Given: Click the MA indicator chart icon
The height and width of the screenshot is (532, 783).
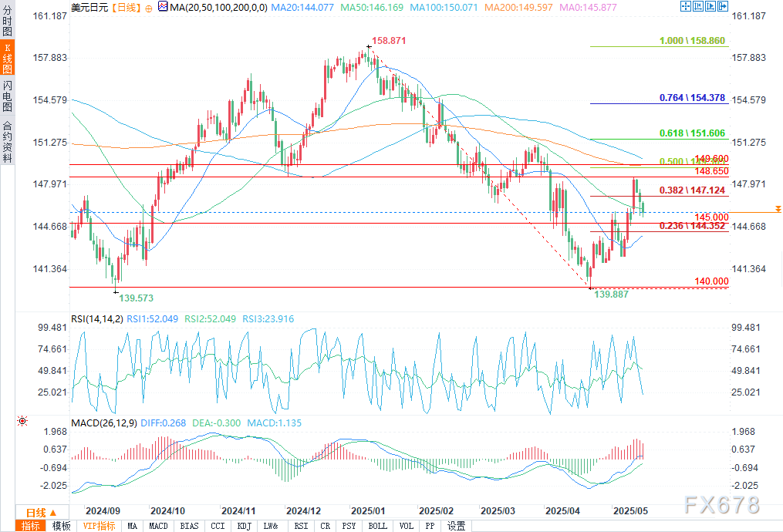Looking at the screenshot, I should [x=163, y=6].
